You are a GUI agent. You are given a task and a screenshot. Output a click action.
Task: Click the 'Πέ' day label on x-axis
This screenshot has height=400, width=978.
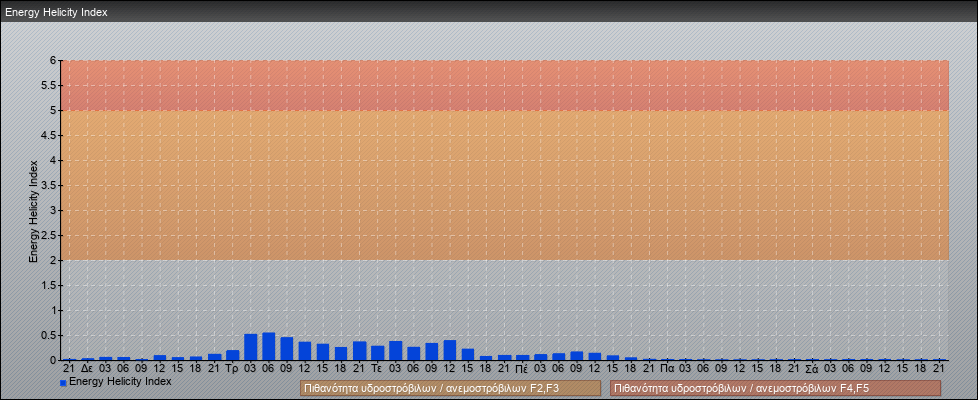(x=522, y=369)
